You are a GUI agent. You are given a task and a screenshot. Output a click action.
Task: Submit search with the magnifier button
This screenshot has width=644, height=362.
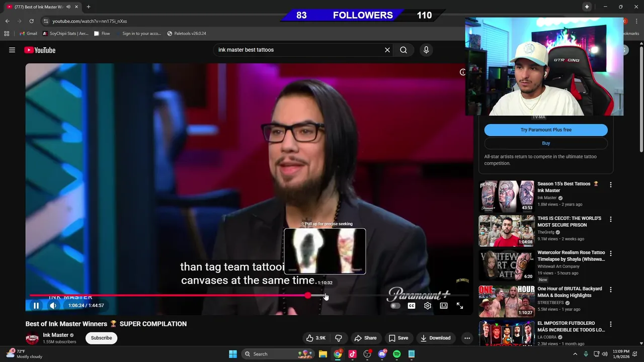(x=404, y=50)
